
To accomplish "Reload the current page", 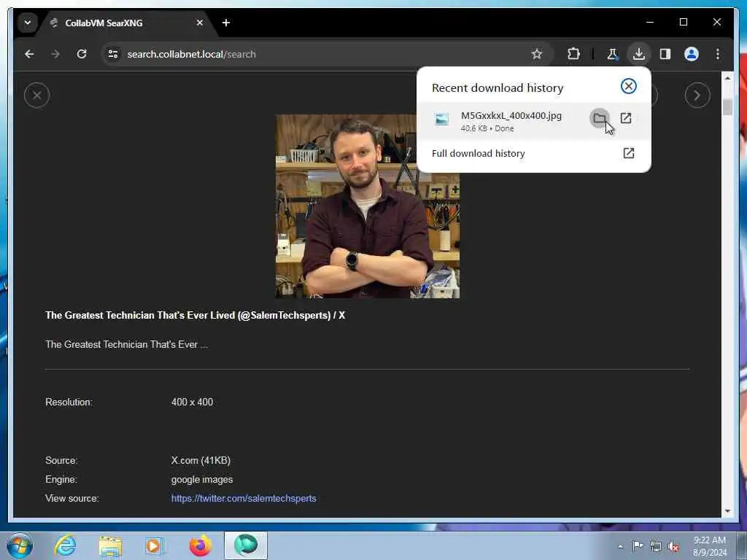I will [x=82, y=54].
